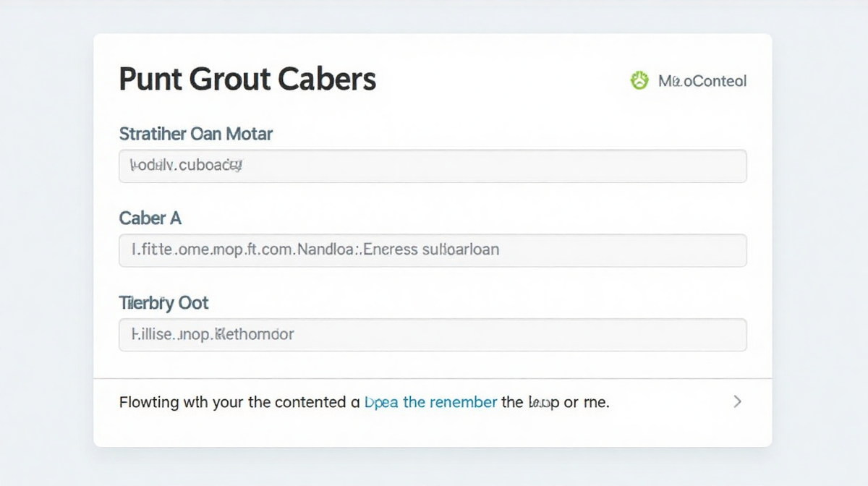This screenshot has height=486, width=868.
Task: Click the 'Flowting wth your the contented' text
Action: (x=233, y=402)
